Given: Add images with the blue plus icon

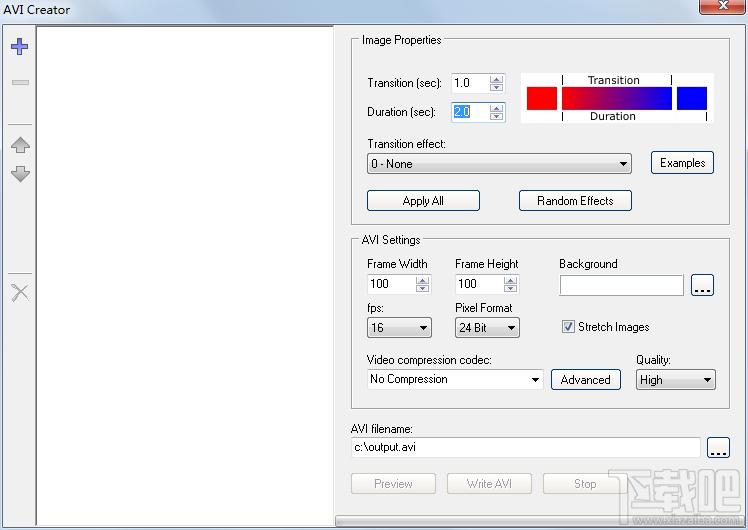Looking at the screenshot, I should [20, 46].
